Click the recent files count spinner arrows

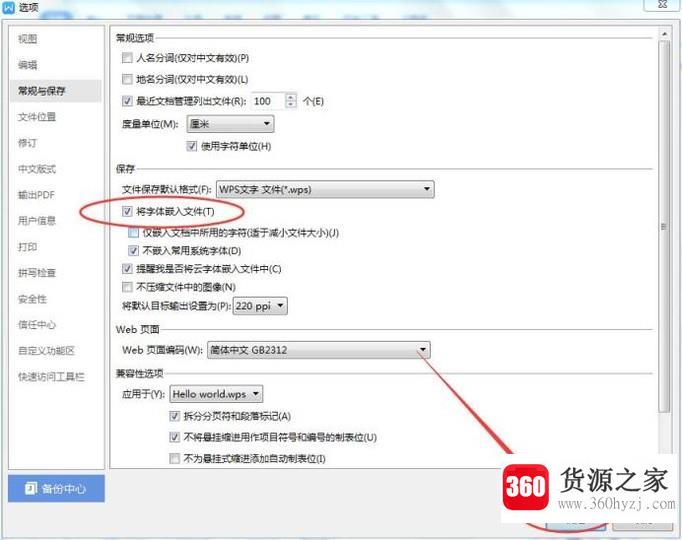(x=291, y=101)
